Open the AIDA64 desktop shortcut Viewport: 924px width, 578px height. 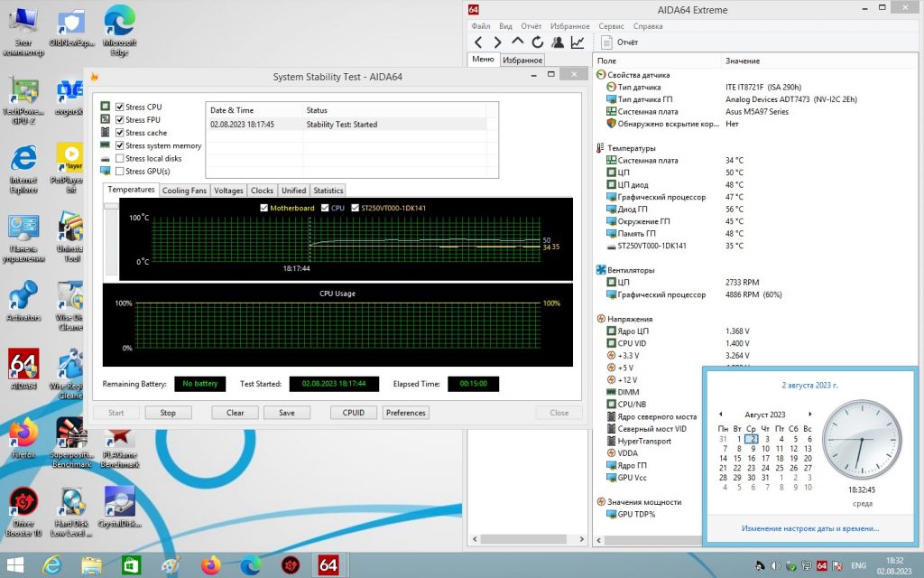point(23,368)
